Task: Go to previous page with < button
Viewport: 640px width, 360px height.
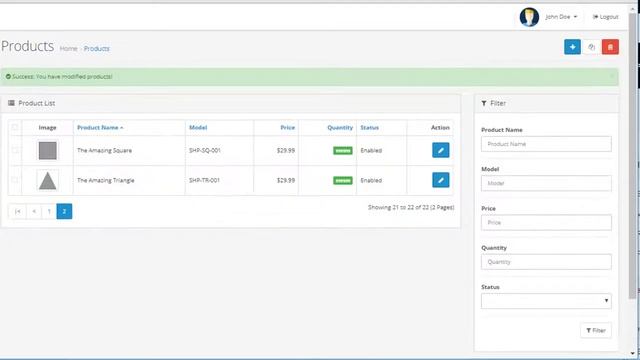Action: click(x=34, y=211)
